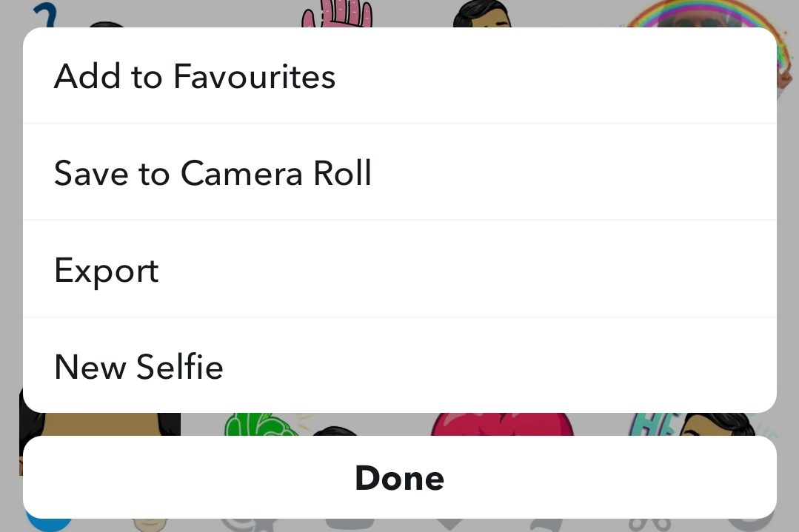Tap the Bitmoji head sticker beside the pink hand
The width and height of the screenshot is (799, 532).
[481, 13]
